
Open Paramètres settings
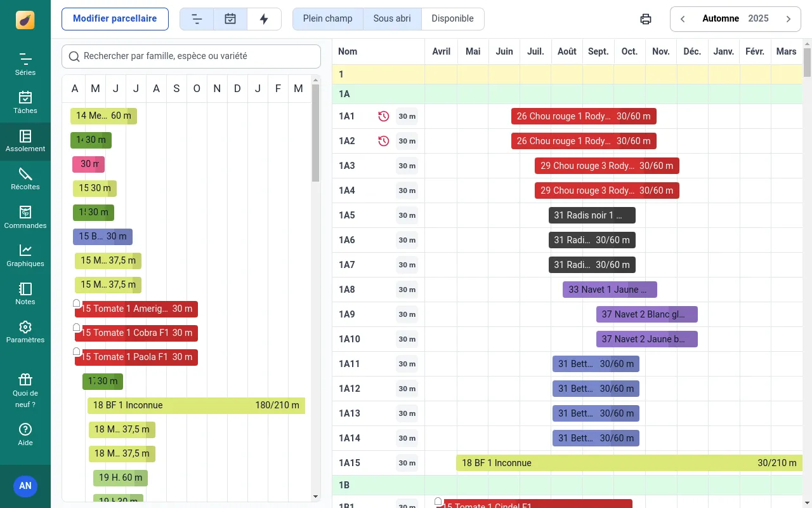[25, 331]
